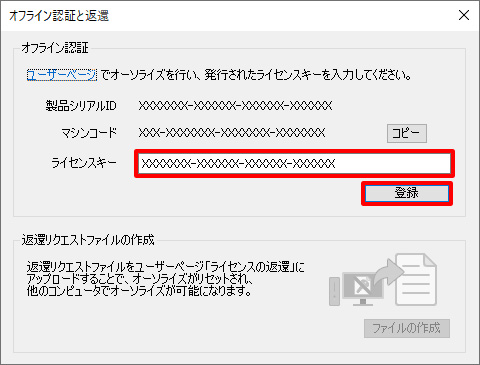Click the コピー button beside the machine code
The width and height of the screenshot is (480, 365).
[407, 133]
